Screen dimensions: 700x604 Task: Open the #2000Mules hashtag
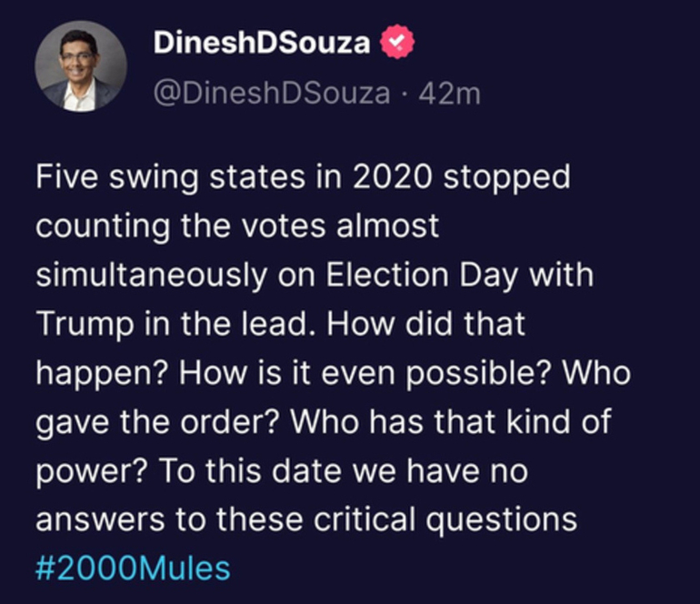[134, 569]
